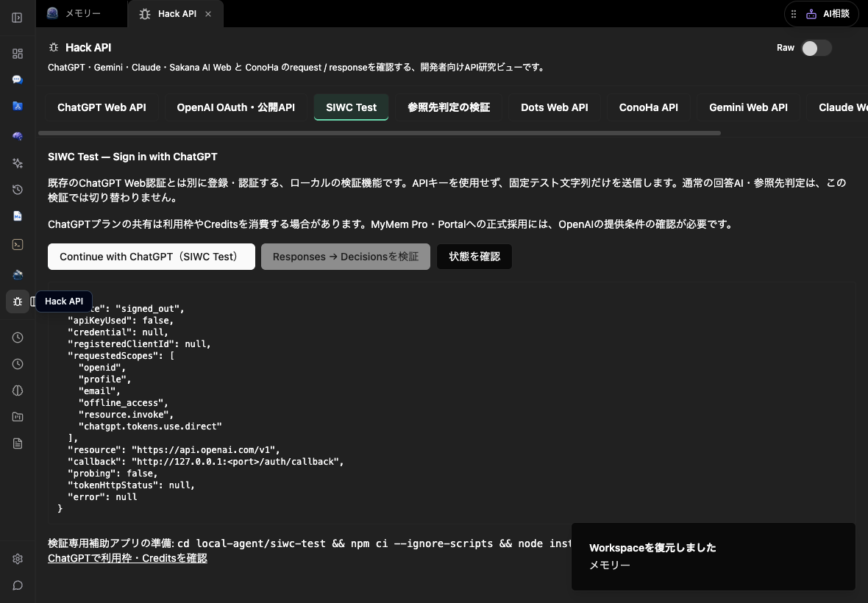This screenshot has width=868, height=603.
Task: Open the Gemini Web API tab
Action: pyautogui.click(x=748, y=107)
